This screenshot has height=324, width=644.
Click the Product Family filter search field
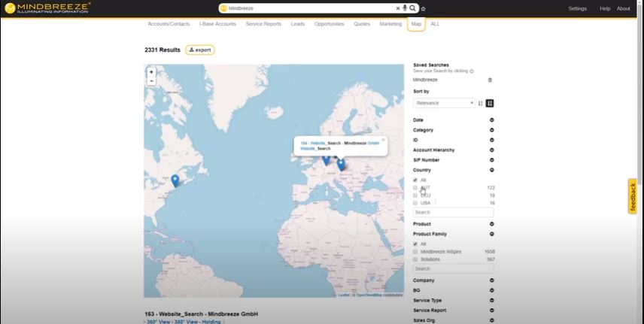coord(454,269)
